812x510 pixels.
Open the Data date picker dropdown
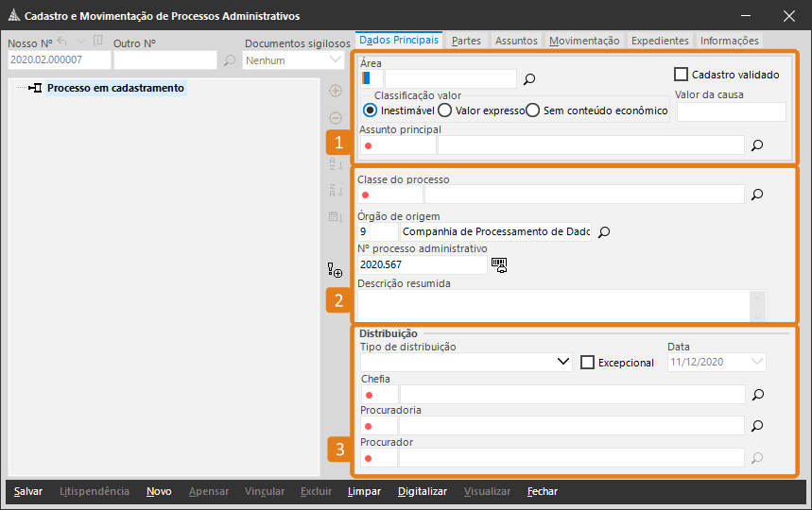(756, 362)
